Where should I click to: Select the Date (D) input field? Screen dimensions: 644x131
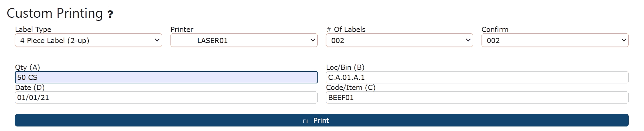point(166,97)
